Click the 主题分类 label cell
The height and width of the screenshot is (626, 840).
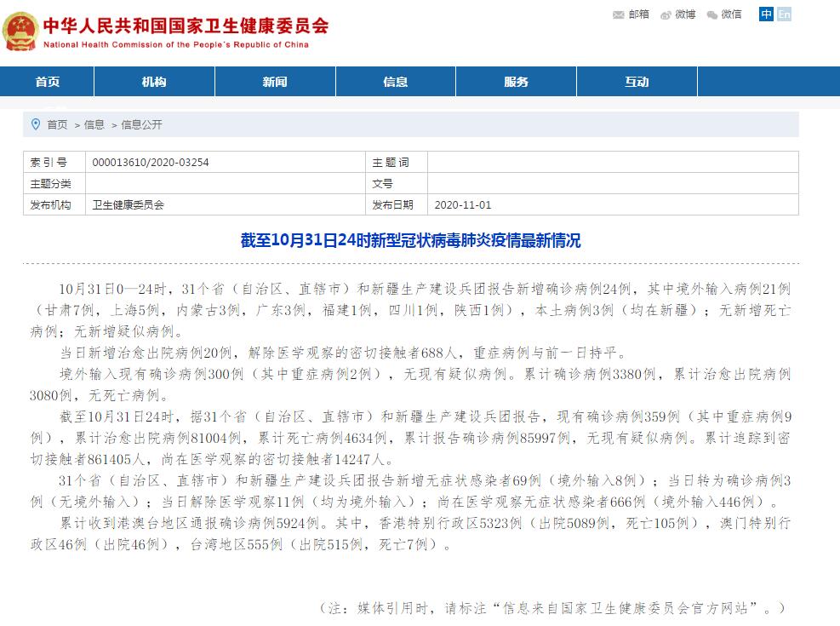point(54,184)
